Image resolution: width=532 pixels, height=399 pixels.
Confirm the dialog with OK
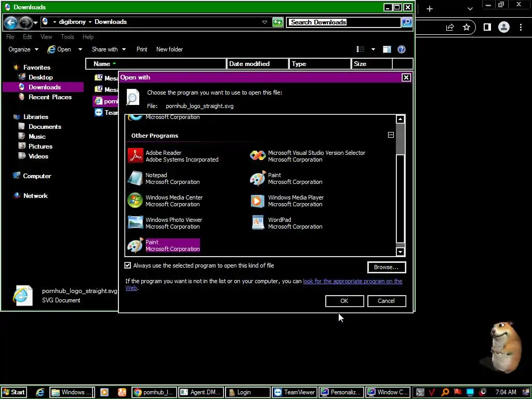344,301
